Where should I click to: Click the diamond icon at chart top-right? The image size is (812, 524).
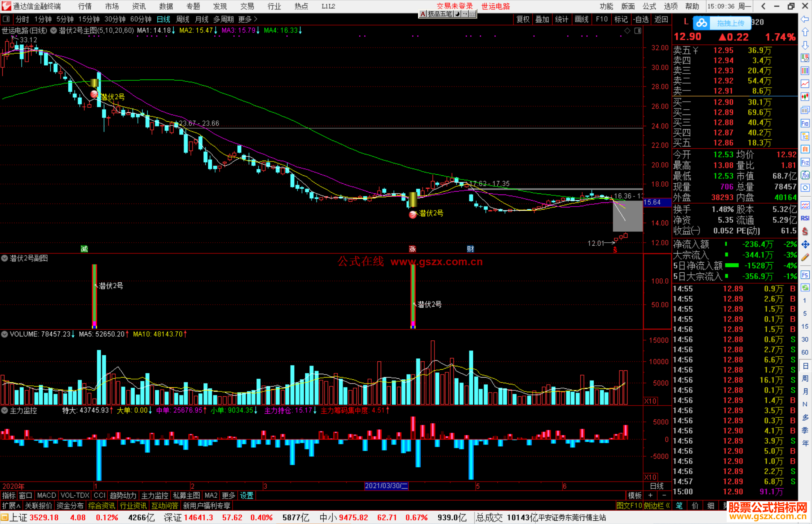[627, 31]
